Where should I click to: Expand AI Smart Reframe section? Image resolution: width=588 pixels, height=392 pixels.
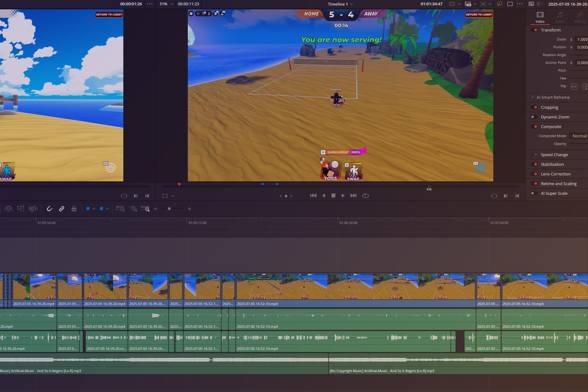click(532, 97)
